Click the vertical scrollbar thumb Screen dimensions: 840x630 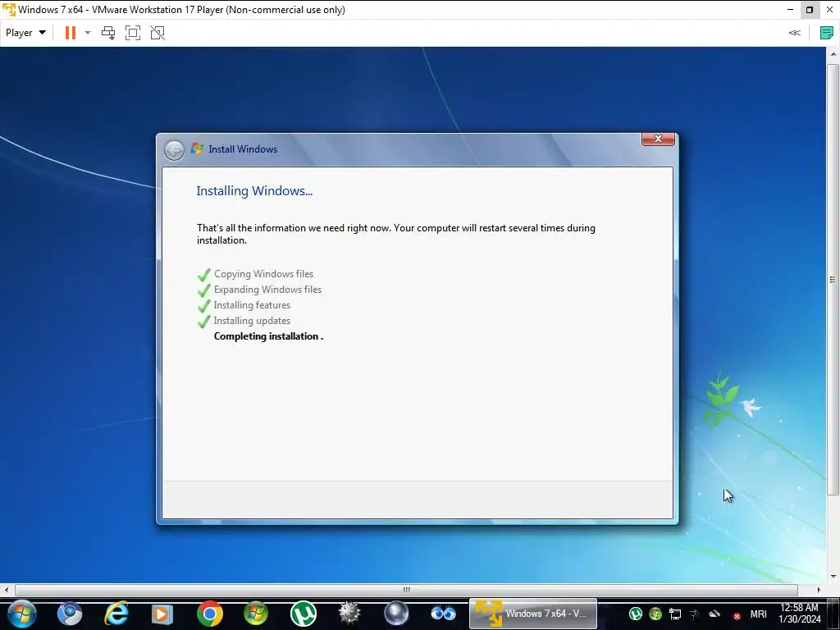pyautogui.click(x=833, y=279)
